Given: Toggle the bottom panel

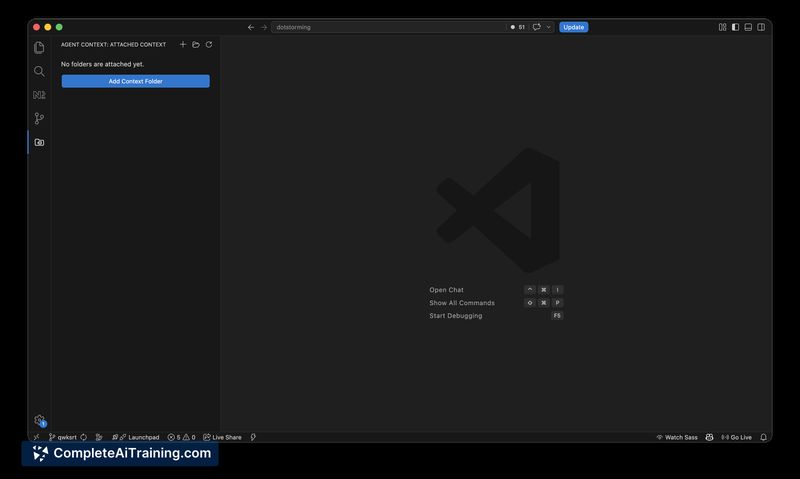Looking at the screenshot, I should [x=748, y=27].
